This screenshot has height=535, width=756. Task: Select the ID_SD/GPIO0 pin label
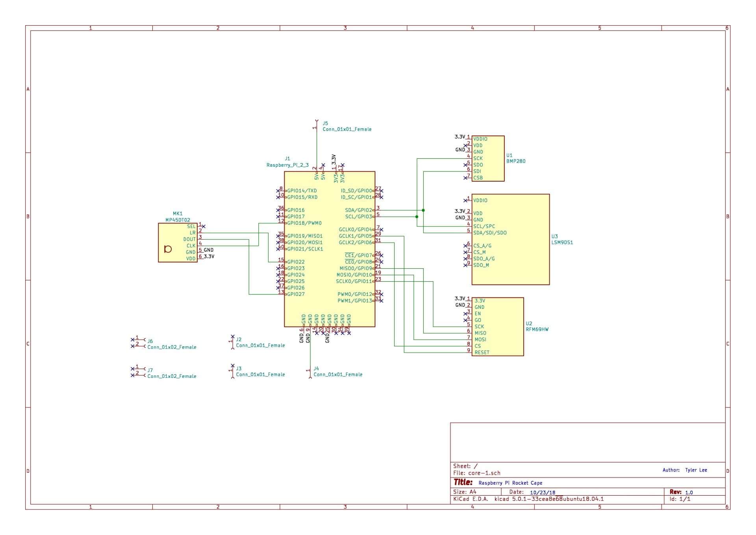coord(356,191)
